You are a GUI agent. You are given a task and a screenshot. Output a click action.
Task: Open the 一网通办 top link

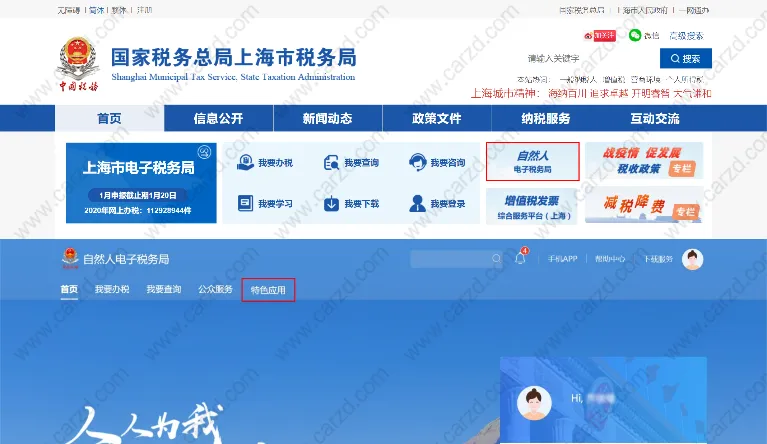click(694, 10)
